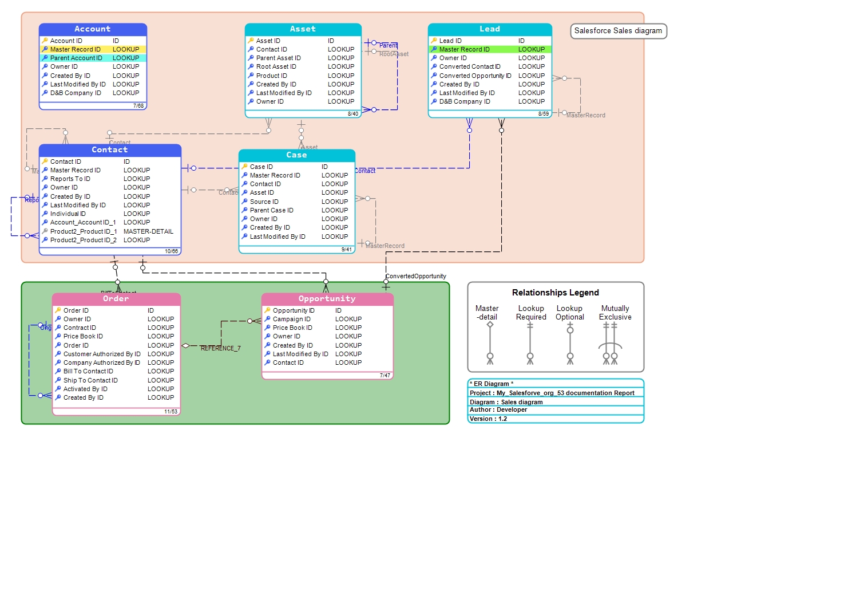The height and width of the screenshot is (603, 868).
Task: Click the Version : 1.2 row
Action: pos(556,419)
